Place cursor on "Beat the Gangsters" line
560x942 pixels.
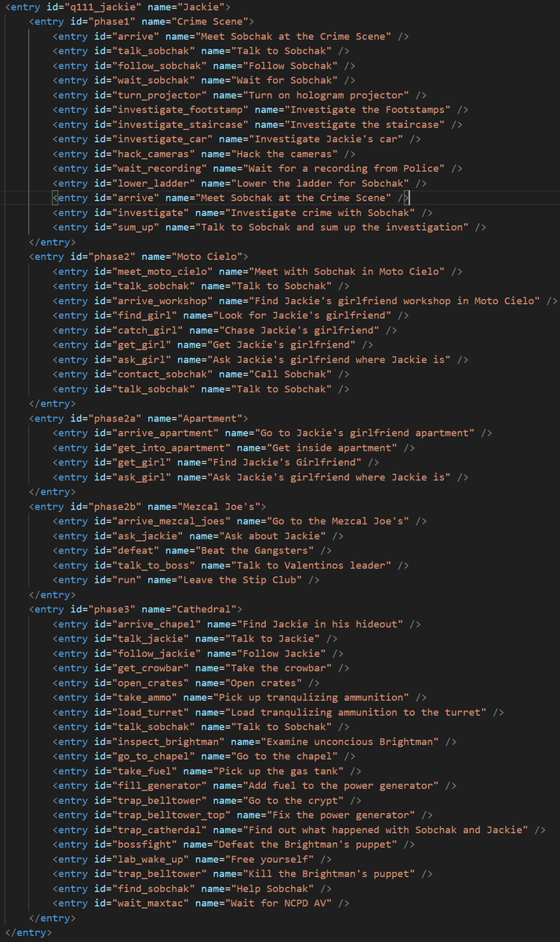click(192, 550)
